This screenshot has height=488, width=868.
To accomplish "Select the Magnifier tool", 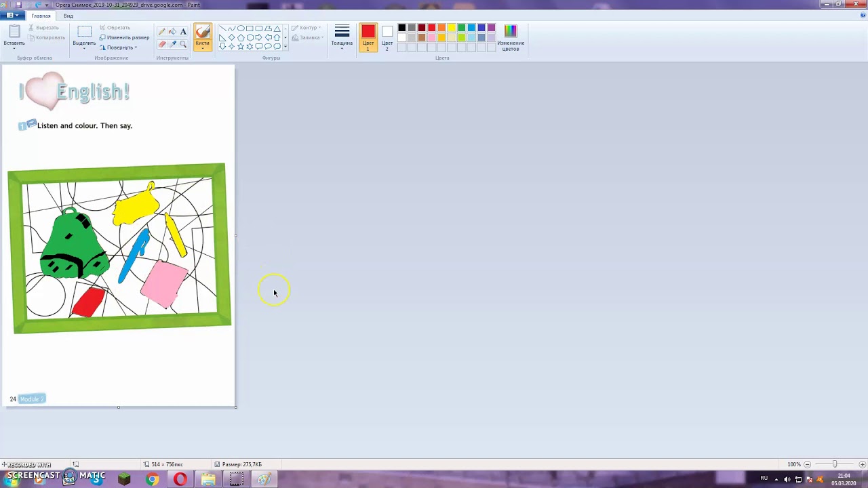I will [183, 44].
